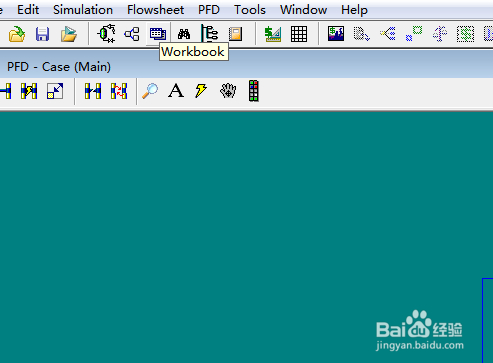Image resolution: width=493 pixels, height=363 pixels.
Task: Click the Open Case folder icon
Action: coord(17,34)
